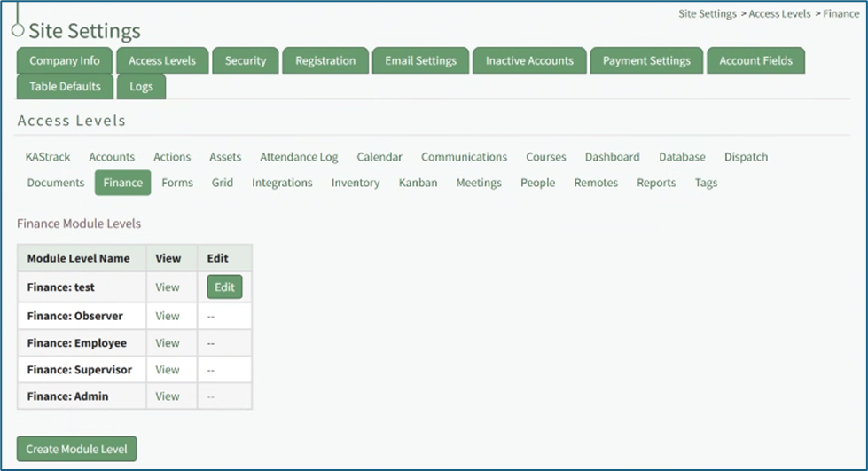View the Finance: Observer level
868x471 pixels.
pos(168,316)
